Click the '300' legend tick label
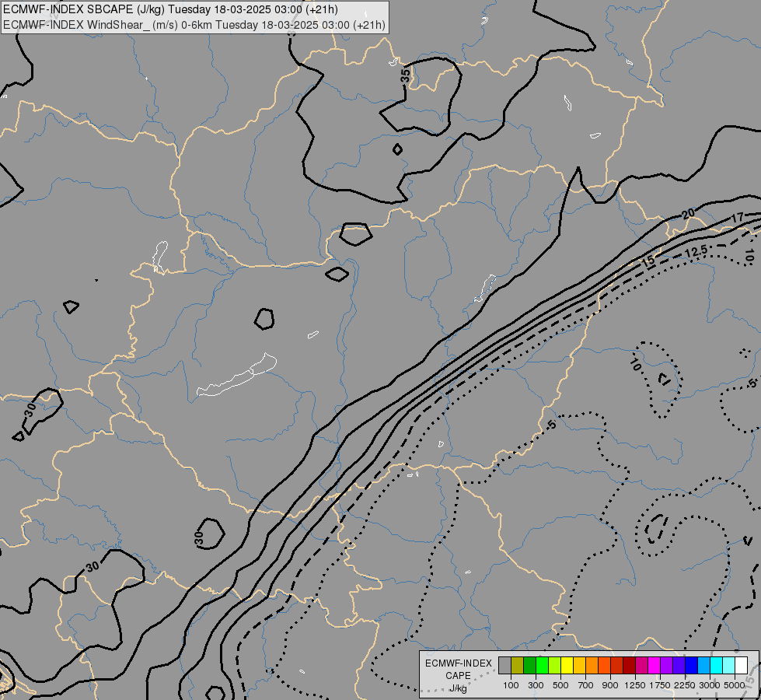Screen dimensions: 761x700 tap(536, 685)
